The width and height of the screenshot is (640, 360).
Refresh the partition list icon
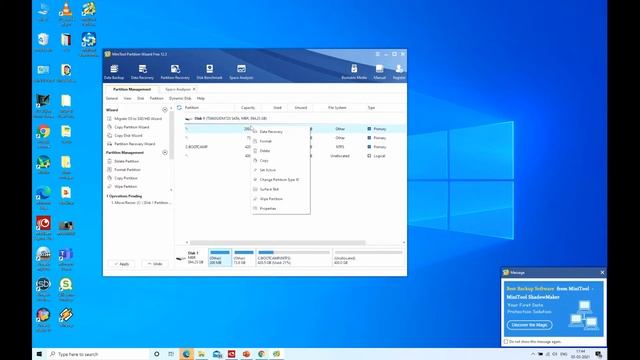coord(179,108)
